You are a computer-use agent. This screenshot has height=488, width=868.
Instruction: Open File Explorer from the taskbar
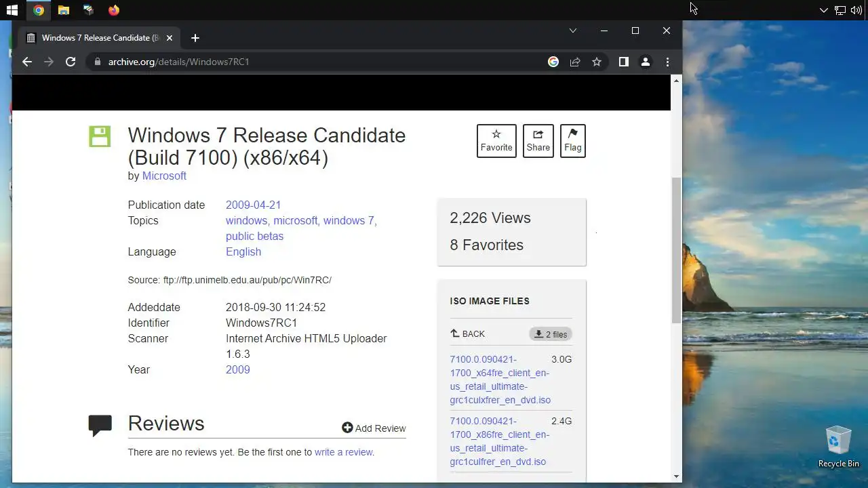[x=63, y=10]
